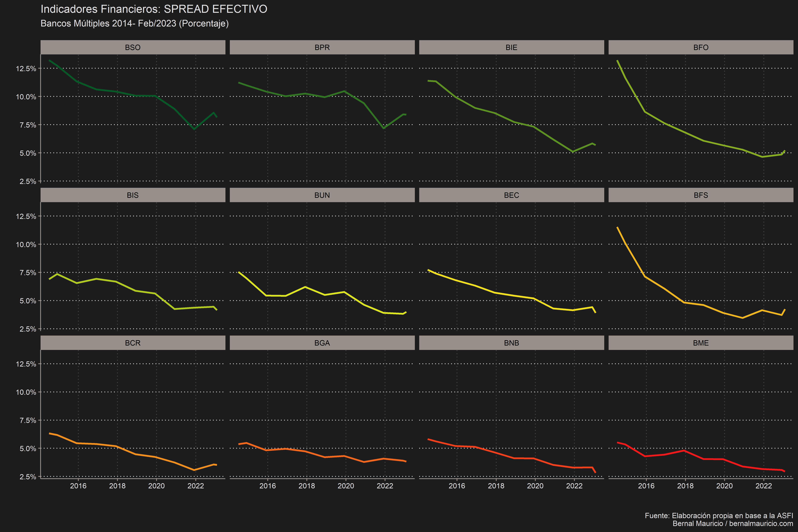
Task: Click the 2018 x-axis label under BNB
Action: point(496,486)
